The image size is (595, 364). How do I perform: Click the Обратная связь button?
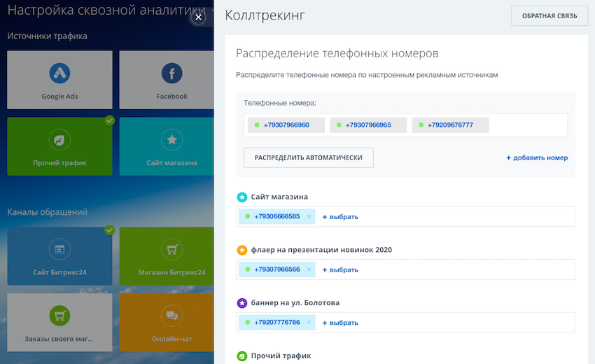point(549,16)
